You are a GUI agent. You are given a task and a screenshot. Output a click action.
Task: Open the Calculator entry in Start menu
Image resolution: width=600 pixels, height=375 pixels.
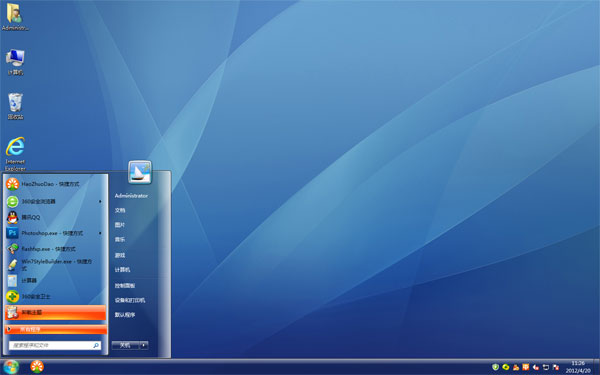pos(55,280)
